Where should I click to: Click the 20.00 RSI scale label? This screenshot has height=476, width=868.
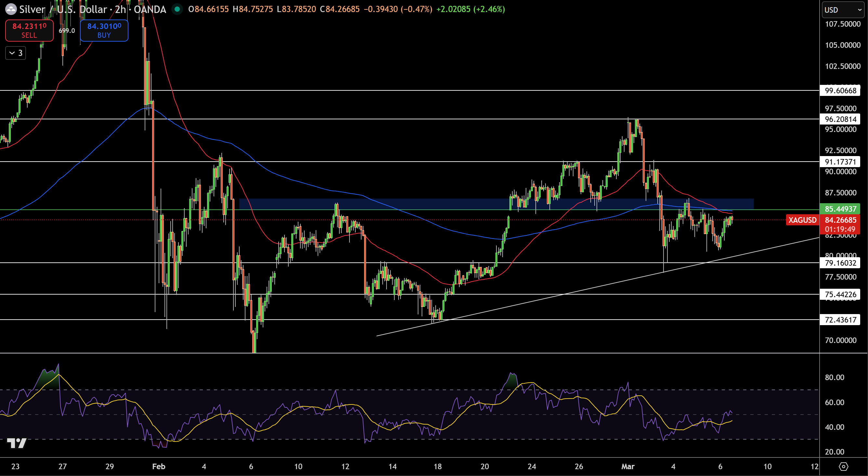835,452
